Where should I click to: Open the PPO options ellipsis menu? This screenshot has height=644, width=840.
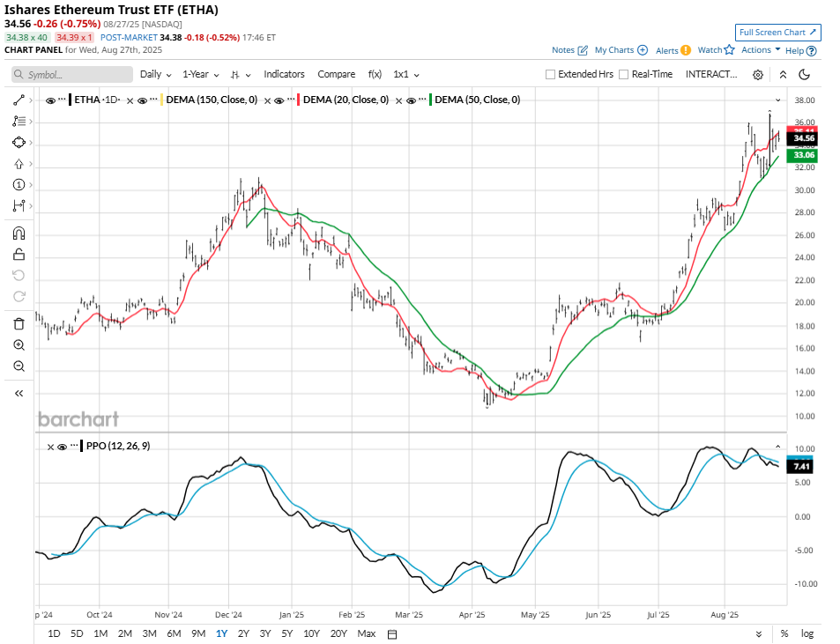click(x=74, y=446)
